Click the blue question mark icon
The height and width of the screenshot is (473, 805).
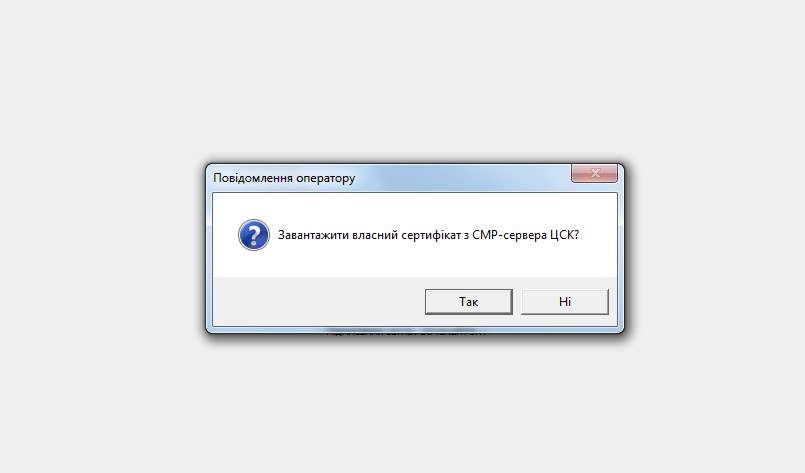[x=254, y=235]
